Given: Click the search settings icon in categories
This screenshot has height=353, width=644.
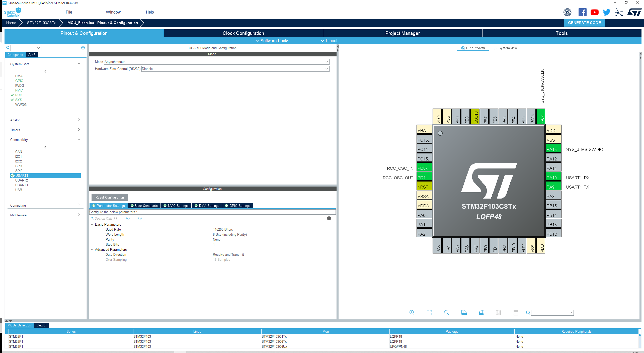Looking at the screenshot, I should click(83, 48).
